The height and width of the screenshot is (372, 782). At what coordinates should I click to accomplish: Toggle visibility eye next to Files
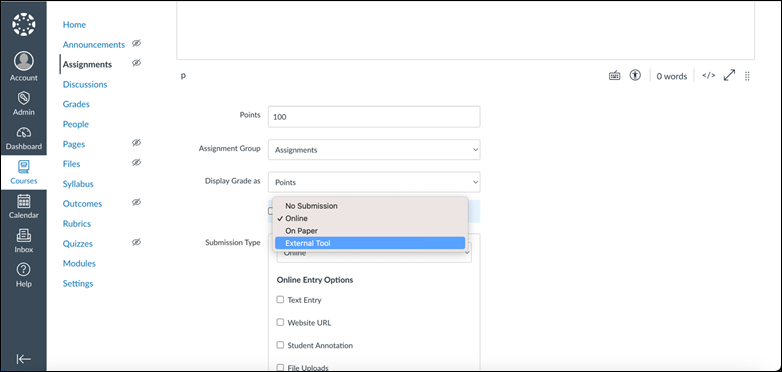136,163
